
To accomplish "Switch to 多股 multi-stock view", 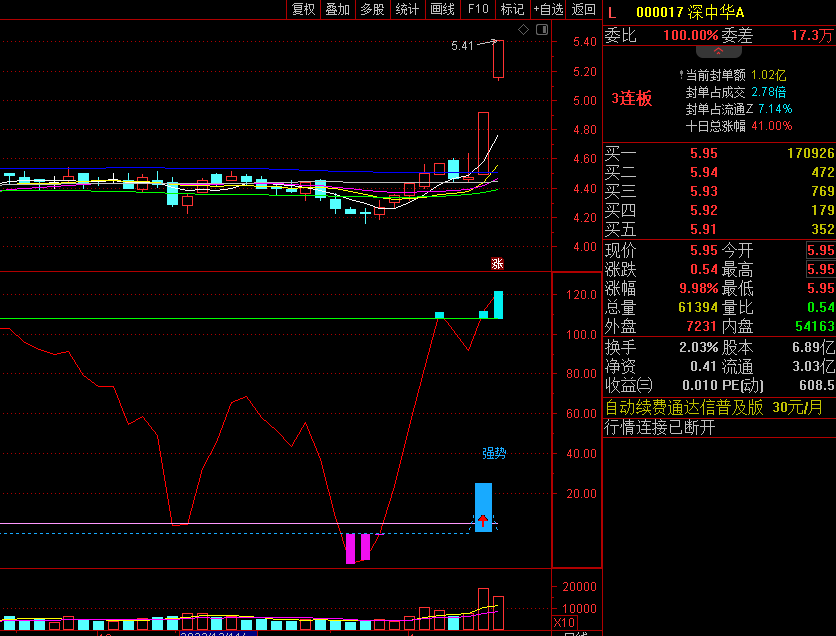I will (x=372, y=9).
